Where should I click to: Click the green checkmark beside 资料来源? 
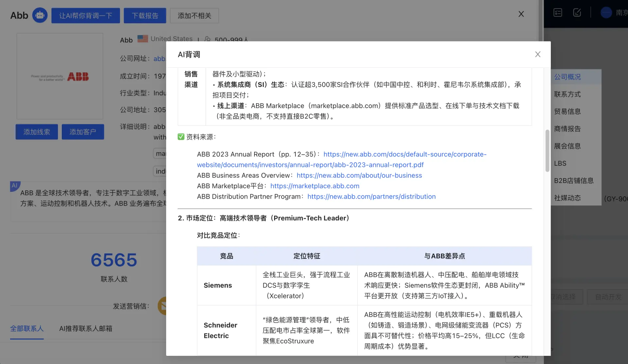(181, 137)
